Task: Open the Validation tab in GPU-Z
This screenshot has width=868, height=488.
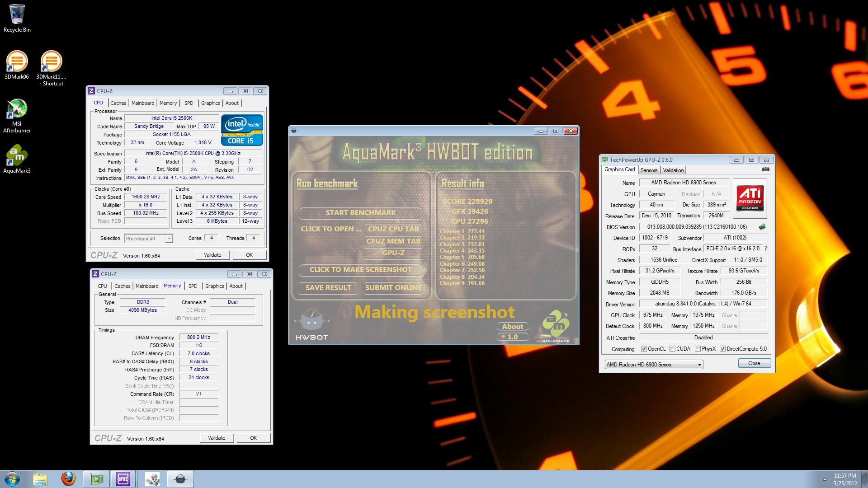Action: pyautogui.click(x=673, y=170)
